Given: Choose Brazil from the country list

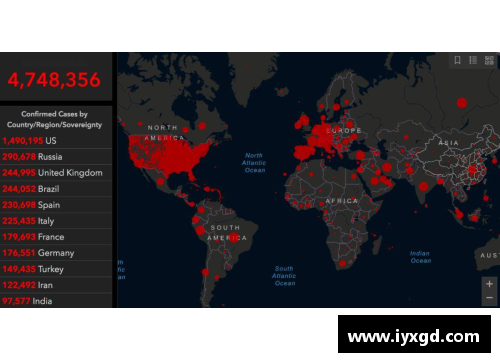Looking at the screenshot, I should (x=56, y=189).
